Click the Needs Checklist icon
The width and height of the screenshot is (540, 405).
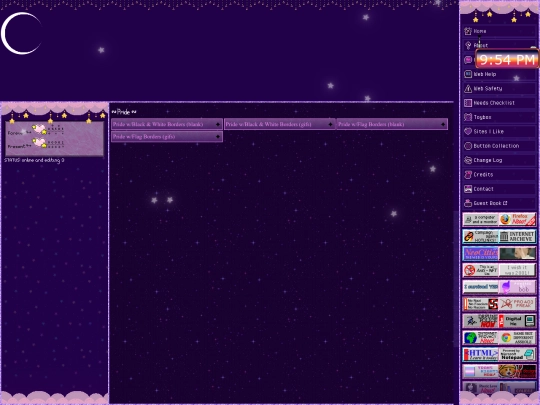coord(468,103)
